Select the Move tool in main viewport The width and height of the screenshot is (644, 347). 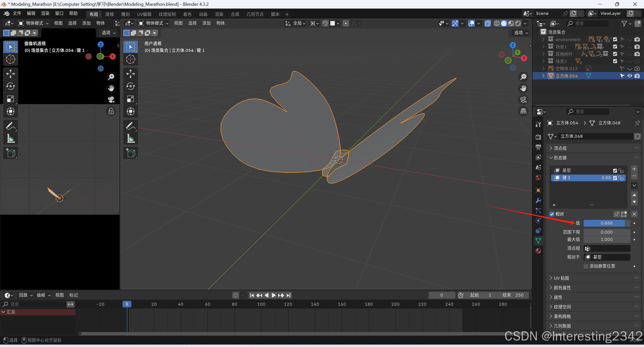[130, 74]
